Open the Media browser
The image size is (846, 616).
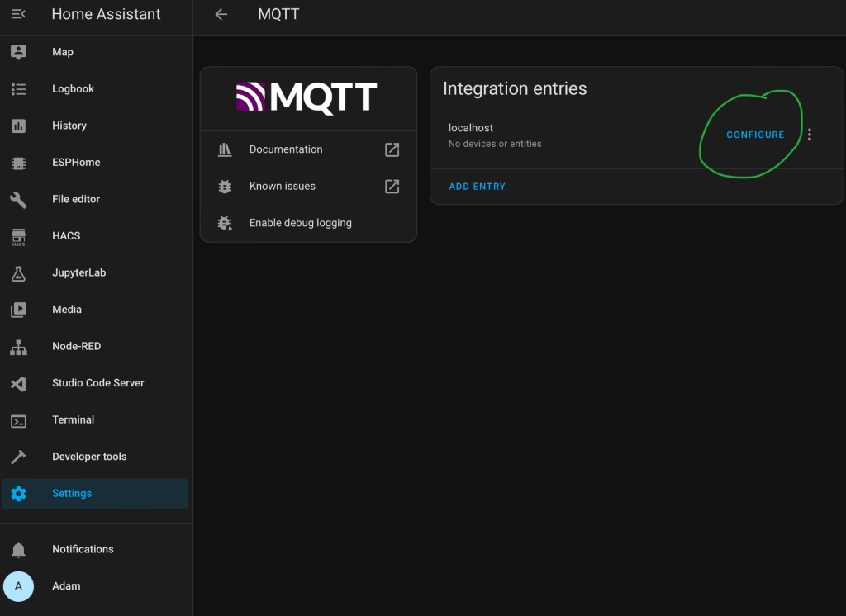point(66,309)
